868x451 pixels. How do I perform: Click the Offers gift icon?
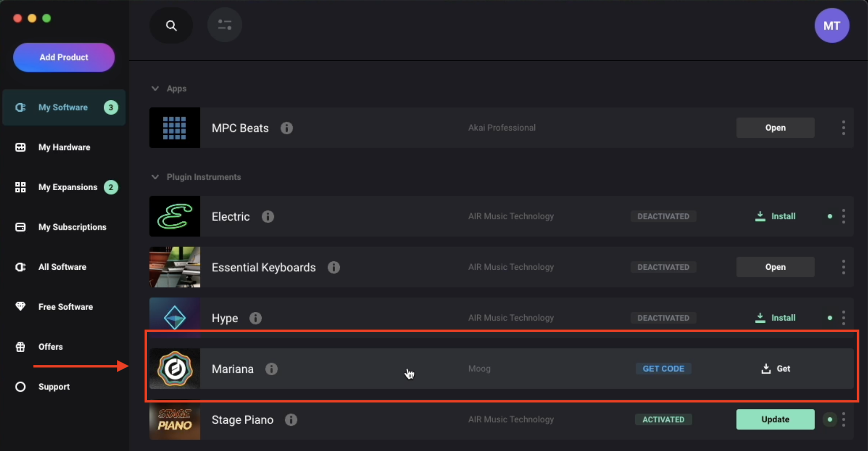pos(20,347)
